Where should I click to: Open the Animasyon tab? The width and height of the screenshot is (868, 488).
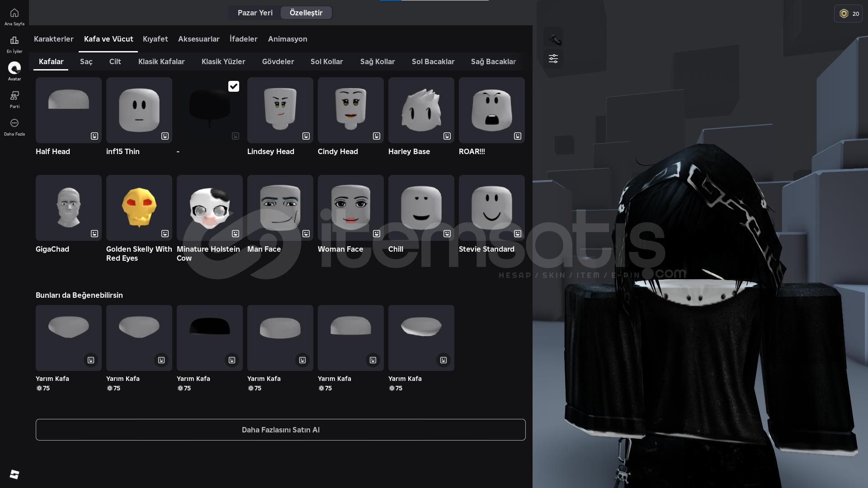(x=288, y=39)
